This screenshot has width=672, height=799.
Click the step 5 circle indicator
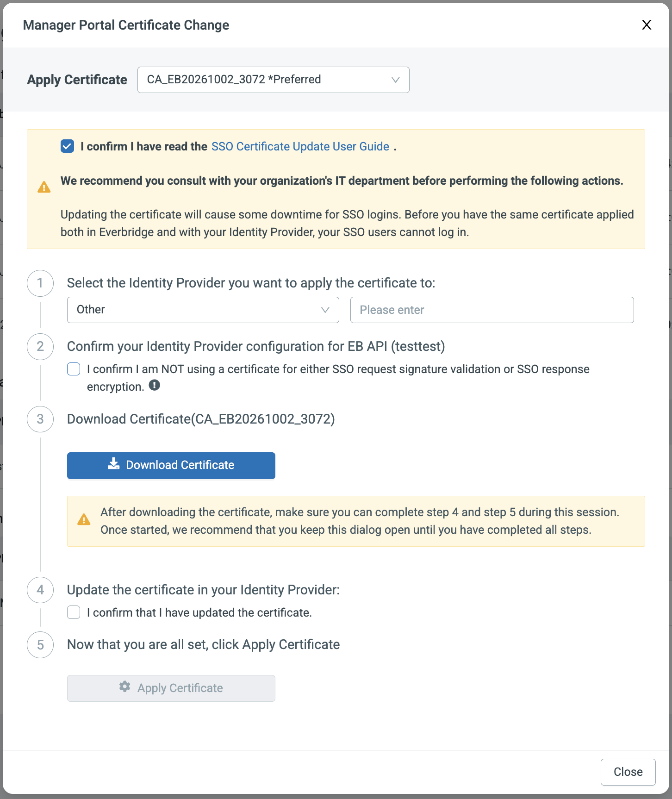(x=40, y=645)
